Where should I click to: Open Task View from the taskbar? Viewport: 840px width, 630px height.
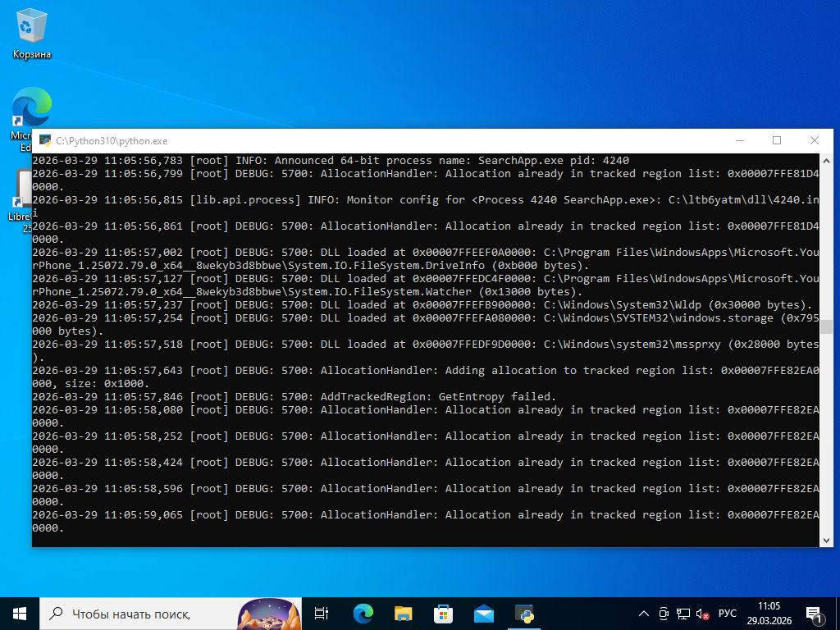pos(322,613)
